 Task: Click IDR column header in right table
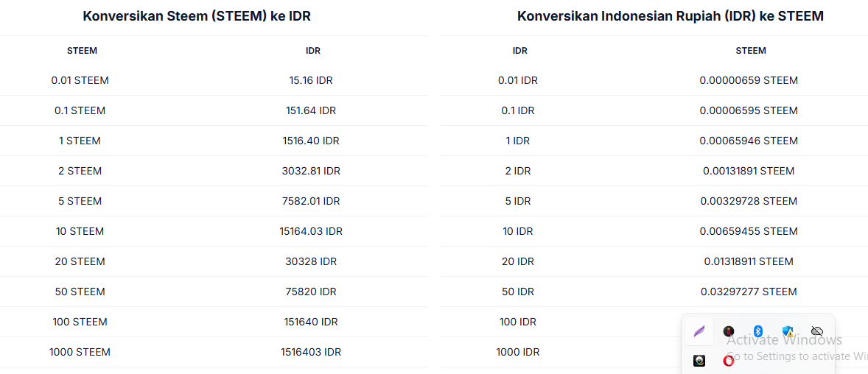click(x=519, y=50)
